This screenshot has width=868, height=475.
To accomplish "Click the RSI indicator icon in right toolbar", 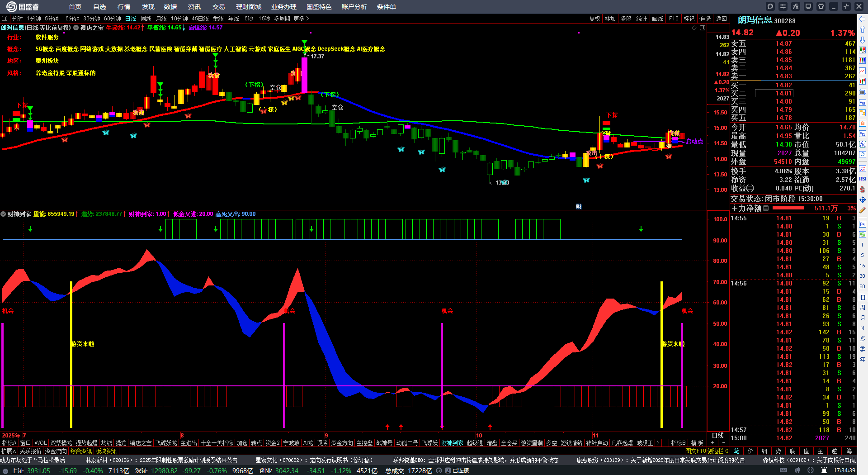I will (x=863, y=179).
